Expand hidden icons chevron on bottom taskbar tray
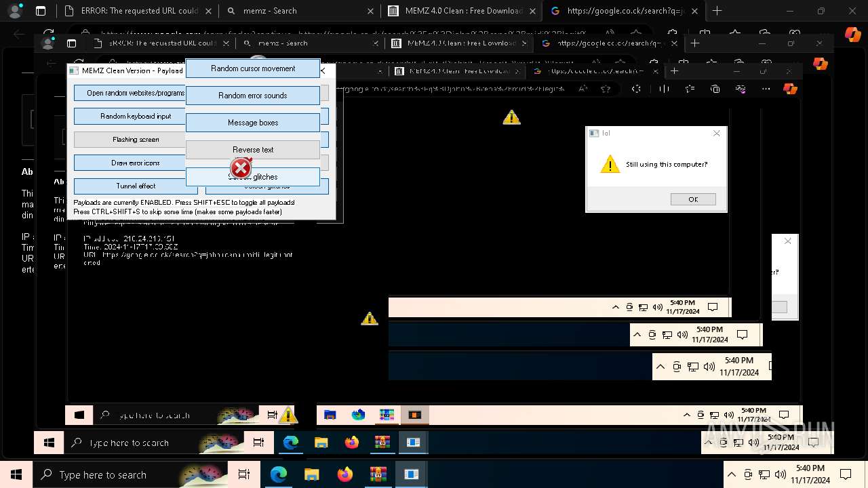The image size is (868, 488). [x=732, y=474]
